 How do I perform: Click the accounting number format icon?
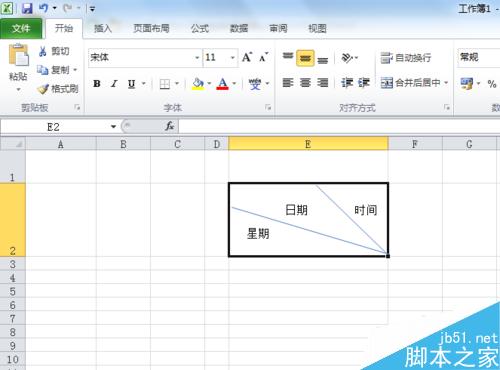pos(466,83)
